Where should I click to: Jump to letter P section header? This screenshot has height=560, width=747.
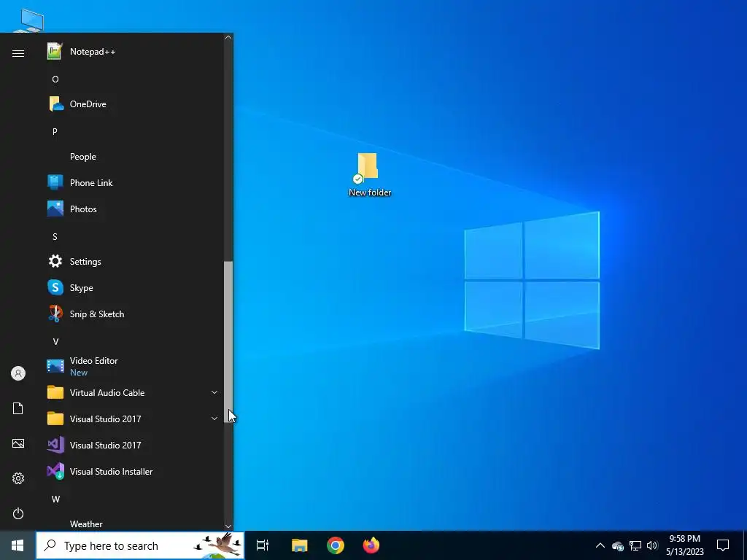55,131
